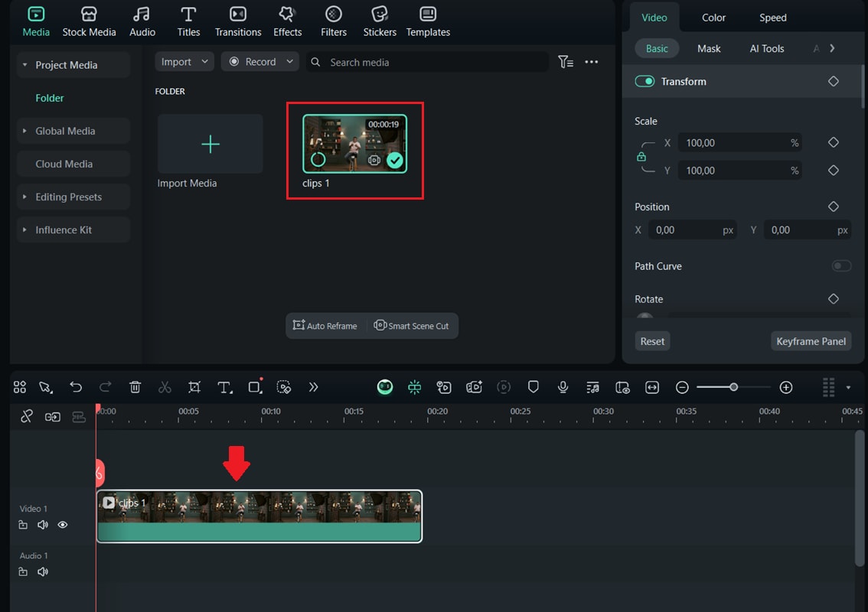Expand Influence Kit section
868x612 pixels.
pyautogui.click(x=24, y=229)
